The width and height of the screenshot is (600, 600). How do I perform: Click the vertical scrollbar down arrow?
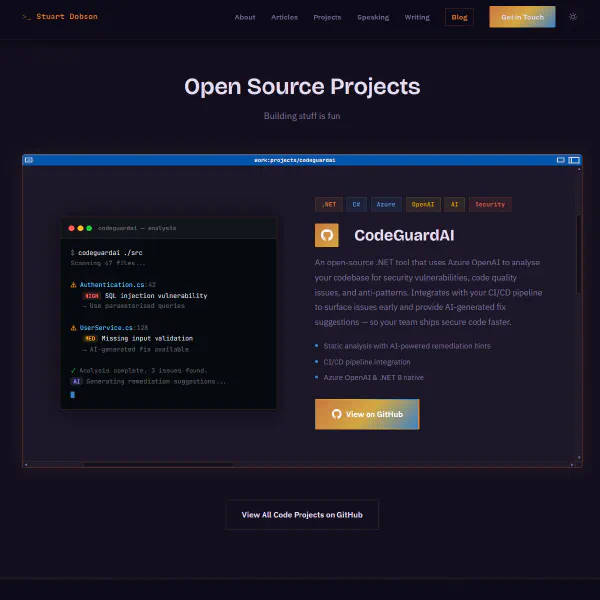pos(579,457)
